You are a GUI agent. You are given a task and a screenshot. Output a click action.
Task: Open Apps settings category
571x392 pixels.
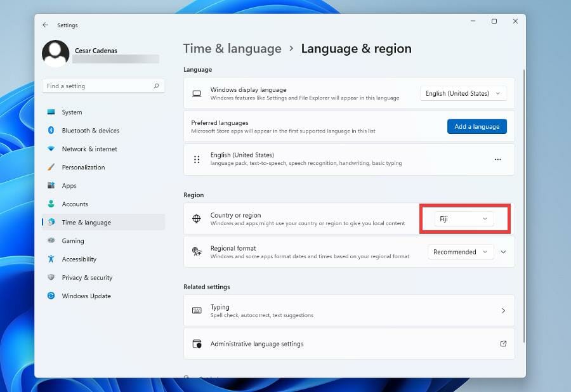[103, 186]
